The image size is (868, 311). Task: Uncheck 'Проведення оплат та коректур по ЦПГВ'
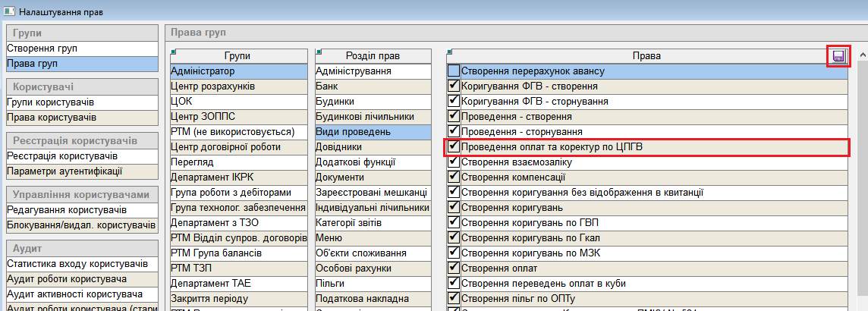pyautogui.click(x=454, y=147)
